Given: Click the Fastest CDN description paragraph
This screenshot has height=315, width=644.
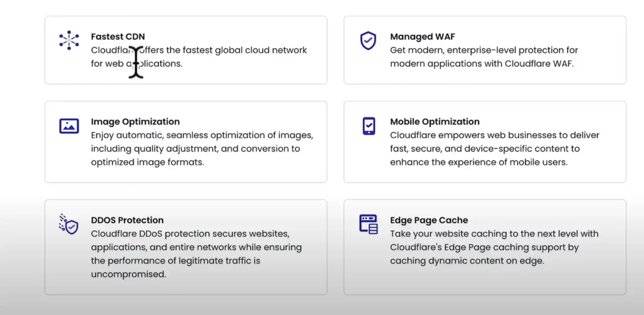Looking at the screenshot, I should 199,57.
